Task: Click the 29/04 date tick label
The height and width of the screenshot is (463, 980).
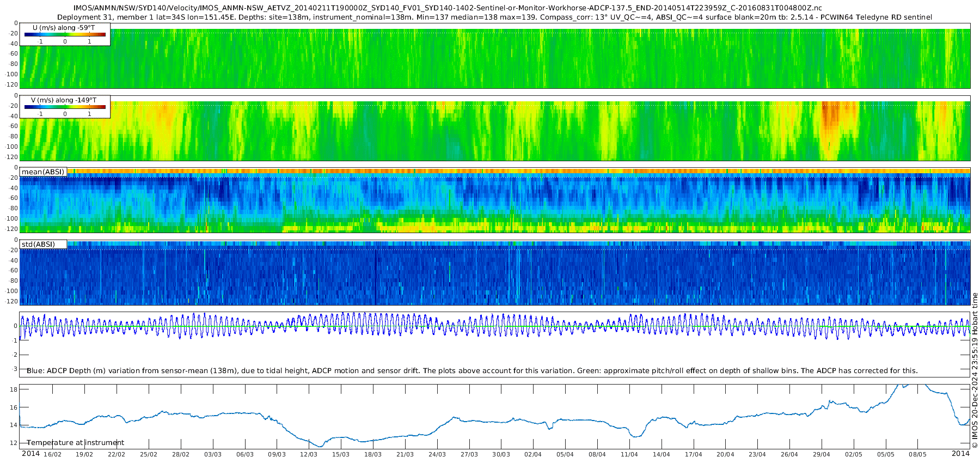Action: (x=822, y=454)
